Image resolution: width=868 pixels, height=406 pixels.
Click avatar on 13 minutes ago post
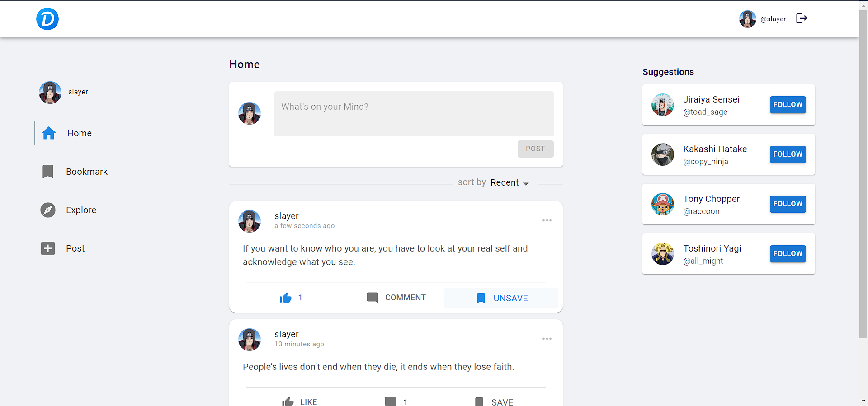click(x=250, y=340)
